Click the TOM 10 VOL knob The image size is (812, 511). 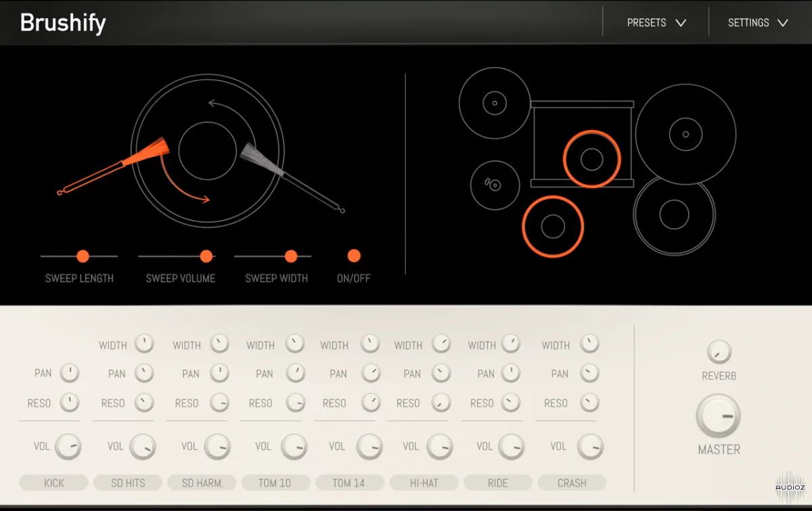pos(294,447)
